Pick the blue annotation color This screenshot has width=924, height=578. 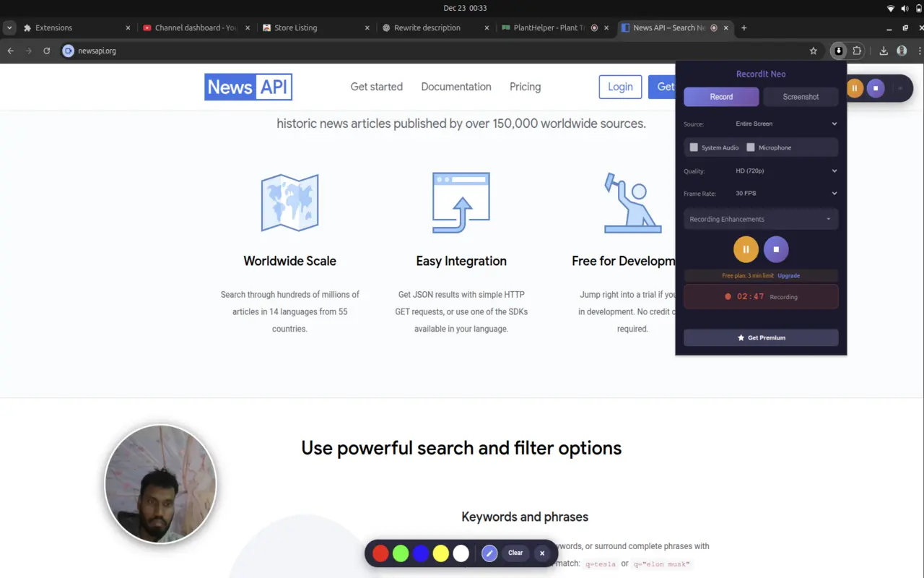[x=421, y=553]
